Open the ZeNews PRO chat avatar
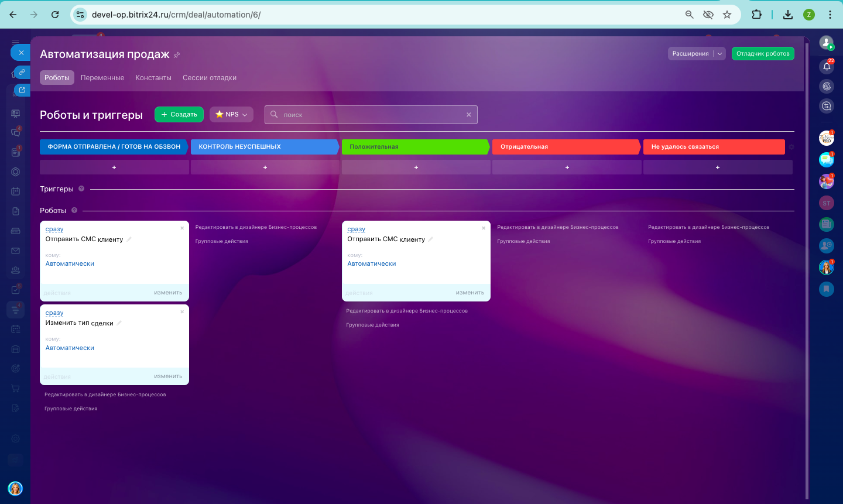Image resolution: width=843 pixels, height=504 pixels. [x=827, y=138]
